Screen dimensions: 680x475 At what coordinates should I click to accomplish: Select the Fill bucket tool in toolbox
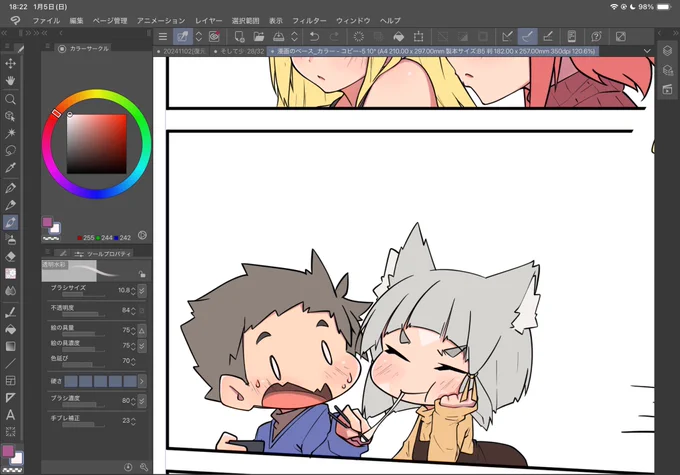pos(10,330)
